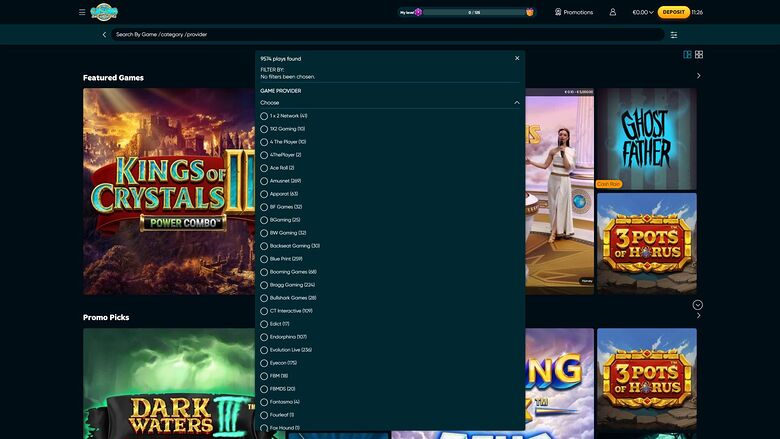
Task: Open Ghost Father game thumbnail
Action: click(x=647, y=139)
